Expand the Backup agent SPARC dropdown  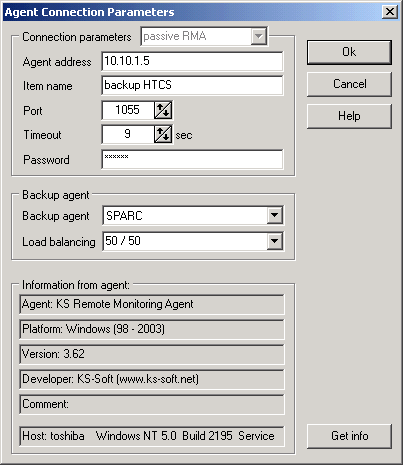(275, 215)
